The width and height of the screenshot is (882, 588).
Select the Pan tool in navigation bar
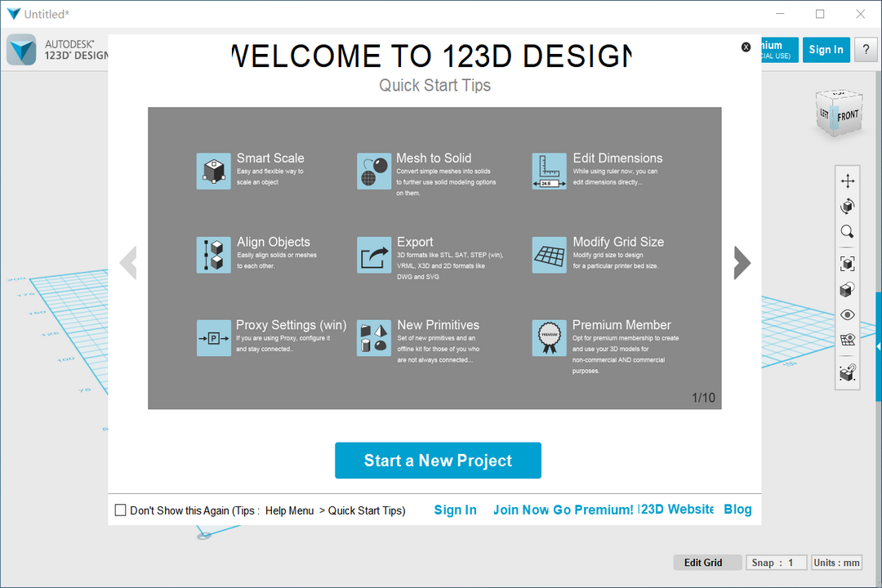[x=847, y=180]
